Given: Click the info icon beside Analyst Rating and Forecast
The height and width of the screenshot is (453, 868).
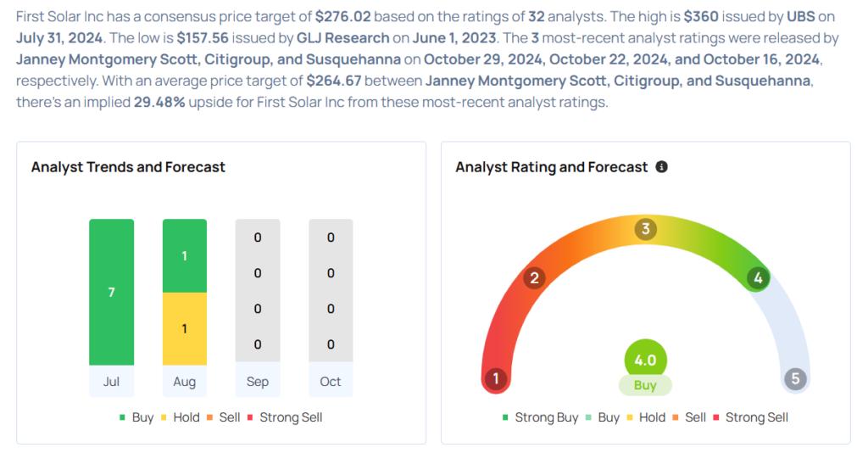Looking at the screenshot, I should tap(661, 166).
